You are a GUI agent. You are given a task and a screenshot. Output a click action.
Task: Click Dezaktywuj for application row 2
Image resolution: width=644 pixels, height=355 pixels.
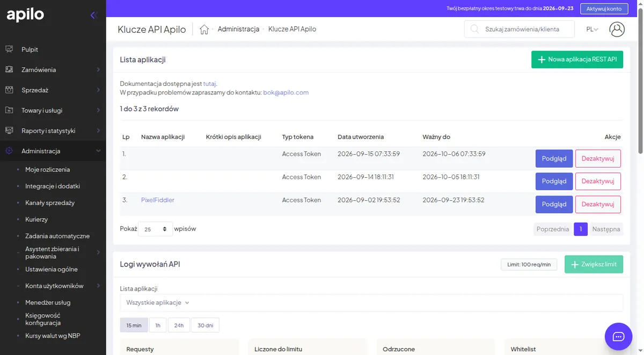click(598, 182)
